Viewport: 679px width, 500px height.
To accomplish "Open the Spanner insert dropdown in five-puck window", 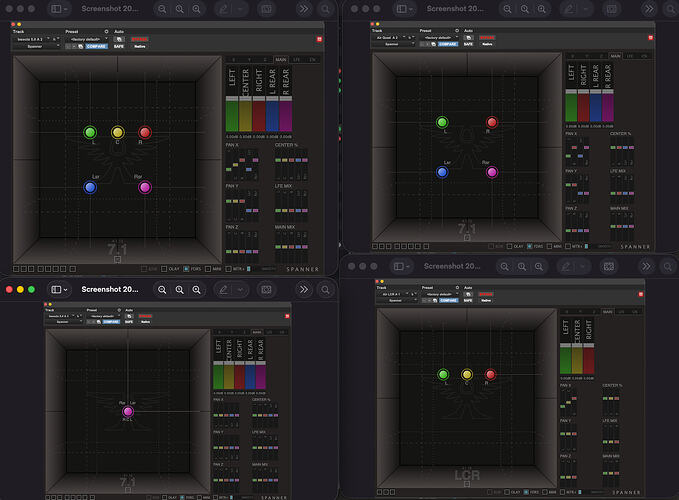I will (x=36, y=46).
